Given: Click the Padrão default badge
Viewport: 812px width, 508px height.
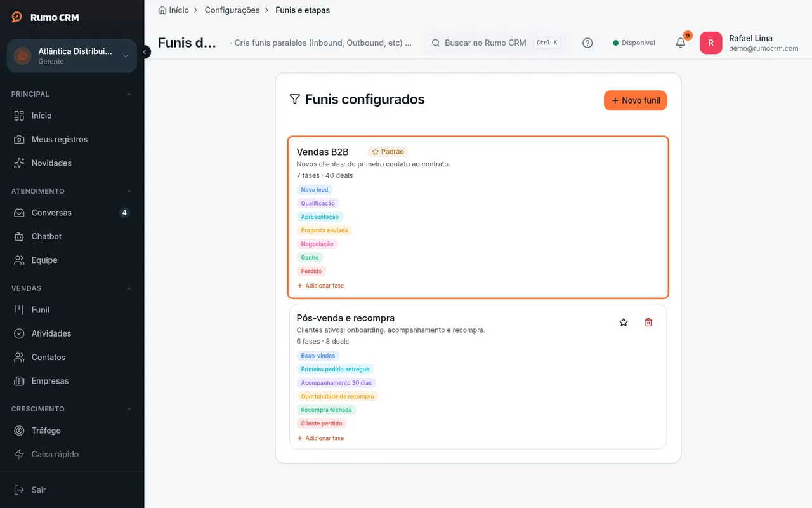Looking at the screenshot, I should click(x=388, y=152).
